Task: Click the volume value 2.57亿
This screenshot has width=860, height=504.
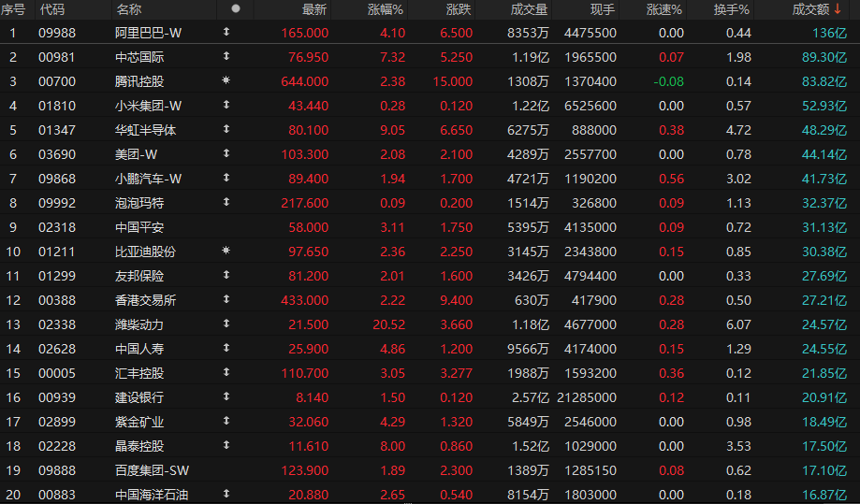Action: (531, 397)
